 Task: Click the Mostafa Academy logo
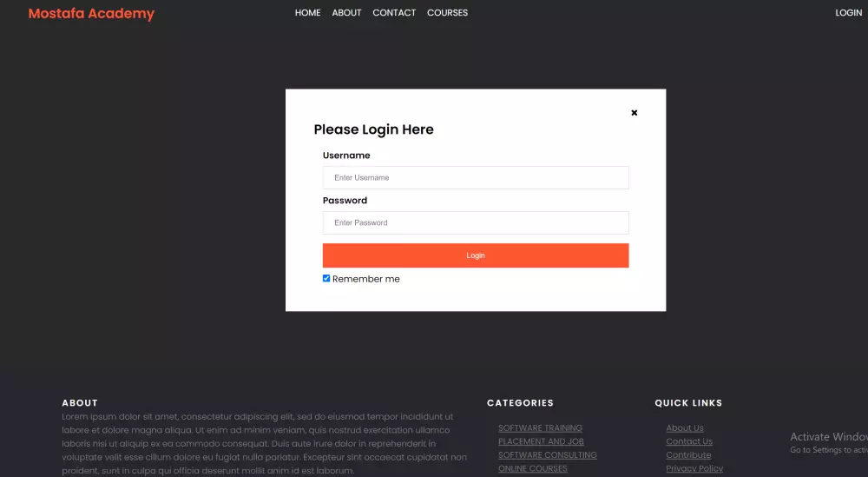pos(91,14)
